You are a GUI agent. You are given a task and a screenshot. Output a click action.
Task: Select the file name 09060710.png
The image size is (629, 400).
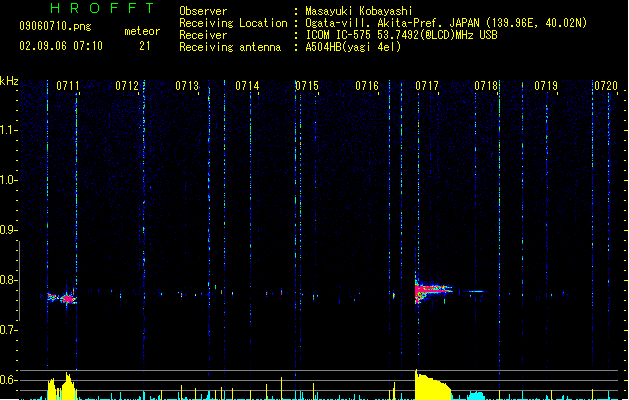55,26
